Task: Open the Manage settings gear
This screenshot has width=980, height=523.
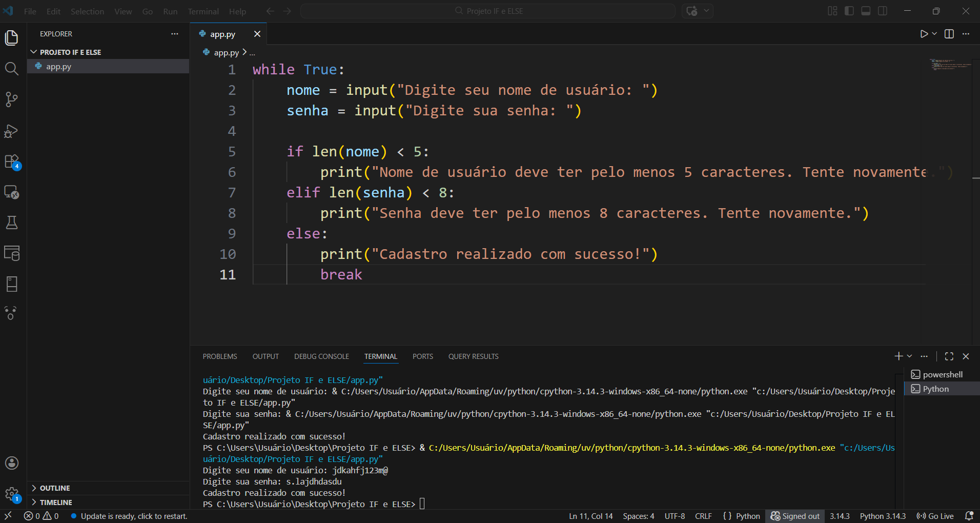Action: click(11, 494)
